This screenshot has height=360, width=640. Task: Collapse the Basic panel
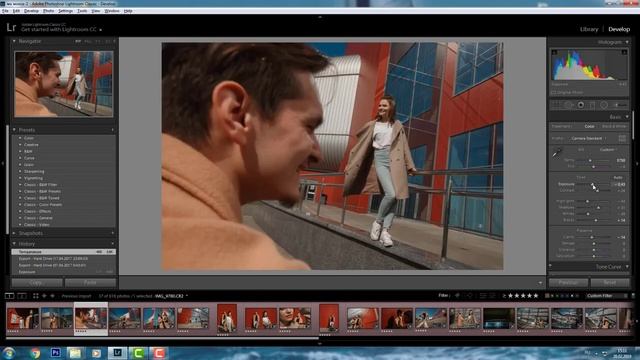click(x=627, y=117)
